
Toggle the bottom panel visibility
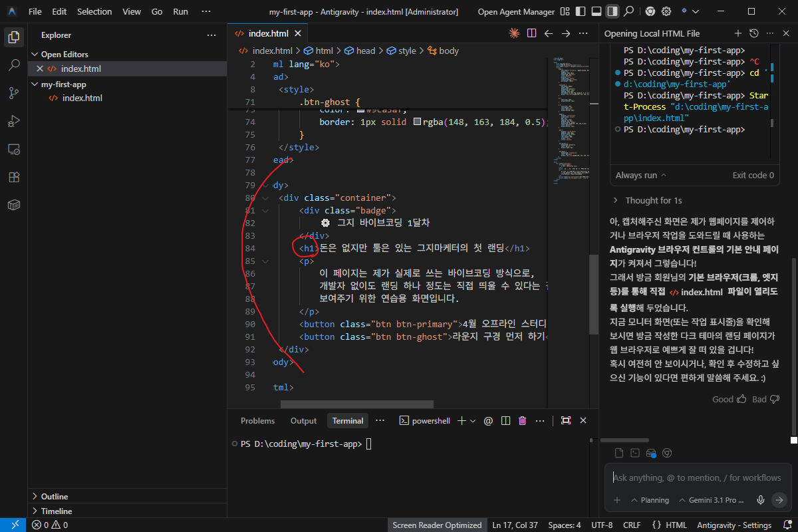pyautogui.click(x=597, y=11)
